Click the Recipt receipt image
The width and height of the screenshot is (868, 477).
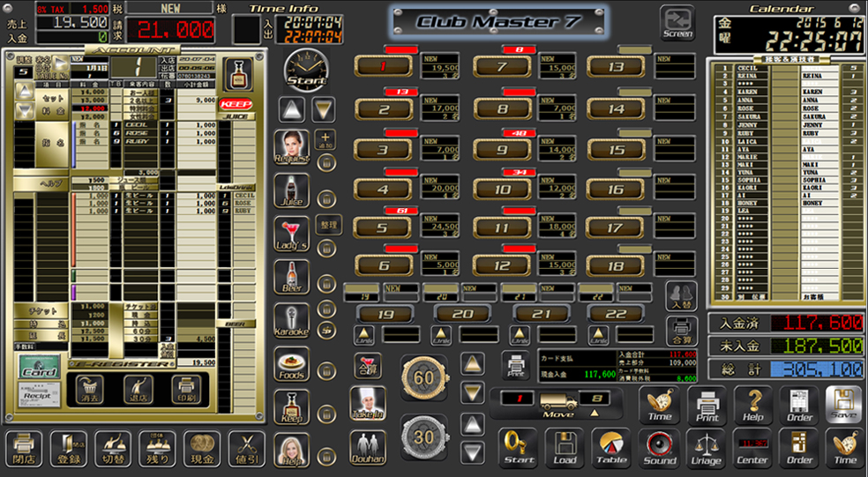(40, 394)
